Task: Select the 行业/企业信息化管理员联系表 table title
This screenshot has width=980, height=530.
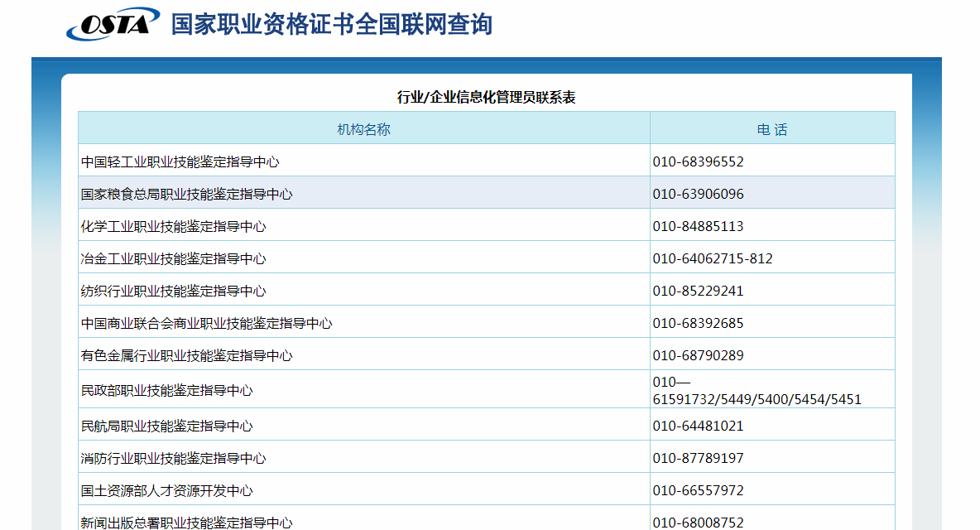Action: coord(486,97)
